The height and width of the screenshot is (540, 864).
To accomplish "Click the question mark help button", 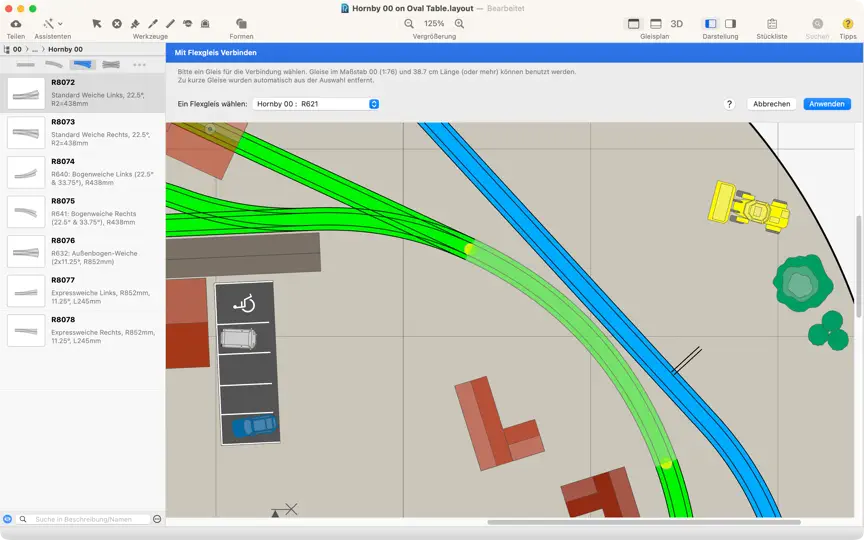I will point(729,104).
